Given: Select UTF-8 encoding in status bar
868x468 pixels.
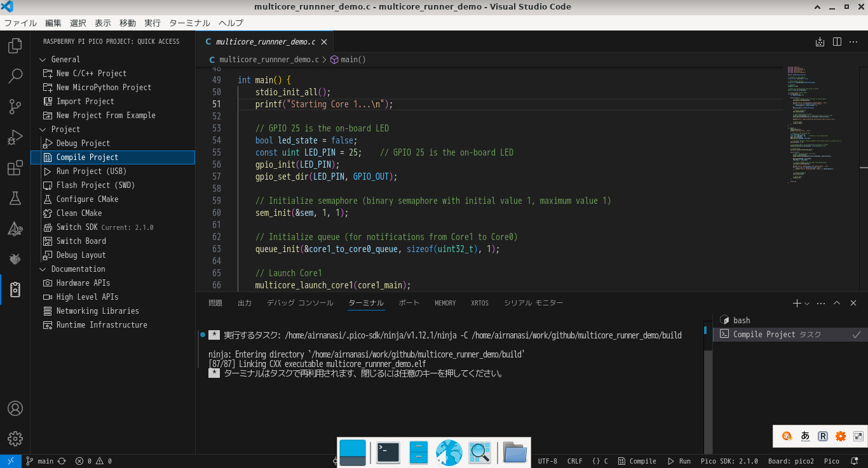Looking at the screenshot, I should click(x=548, y=461).
